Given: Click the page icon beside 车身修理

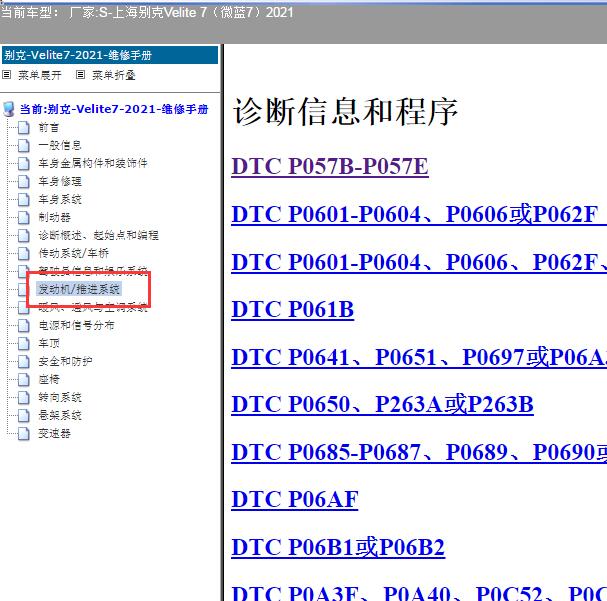Looking at the screenshot, I should (24, 181).
